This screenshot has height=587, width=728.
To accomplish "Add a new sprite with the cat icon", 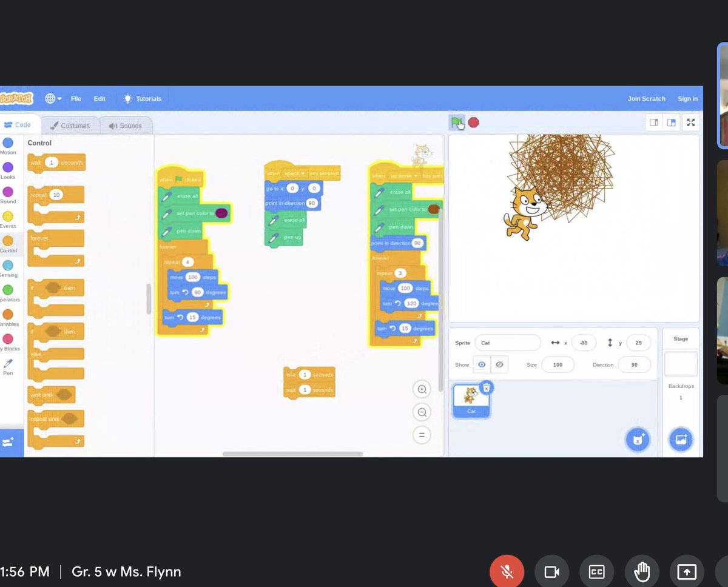I will [638, 439].
